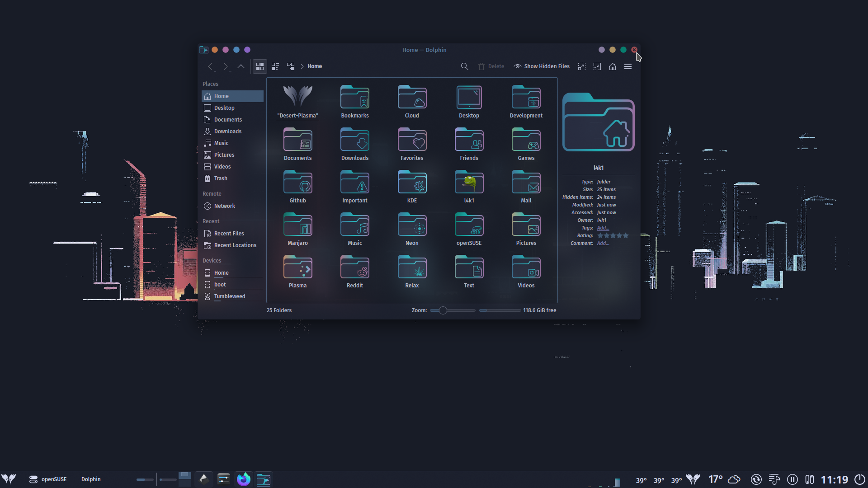Go forward in folder history
The width and height of the screenshot is (868, 488).
tap(226, 66)
